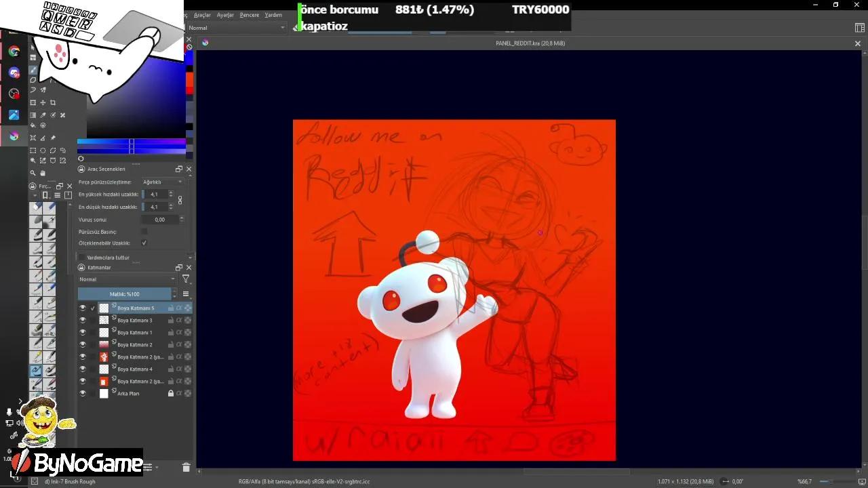Open the Photos app from the taskbar
Image resolution: width=868 pixels, height=488 pixels.
pyautogui.click(x=14, y=115)
